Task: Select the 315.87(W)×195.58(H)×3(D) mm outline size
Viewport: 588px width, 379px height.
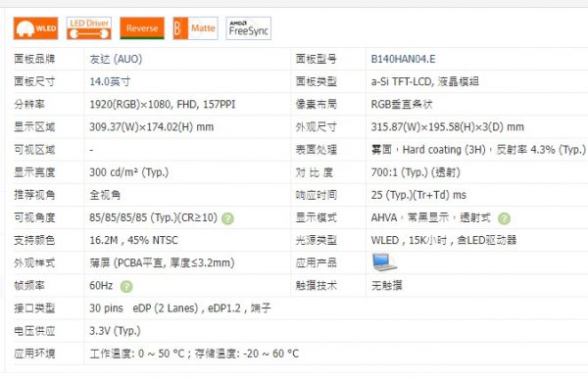Action: point(448,127)
